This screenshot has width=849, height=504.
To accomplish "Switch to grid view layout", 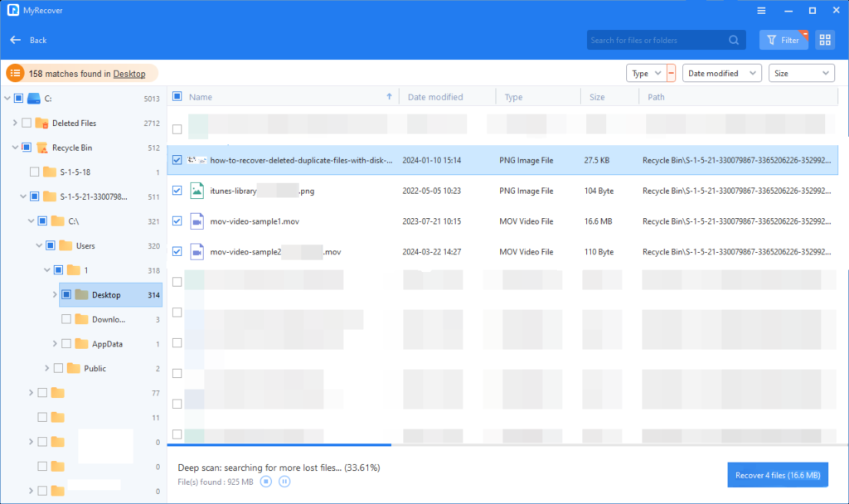I will (x=824, y=39).
